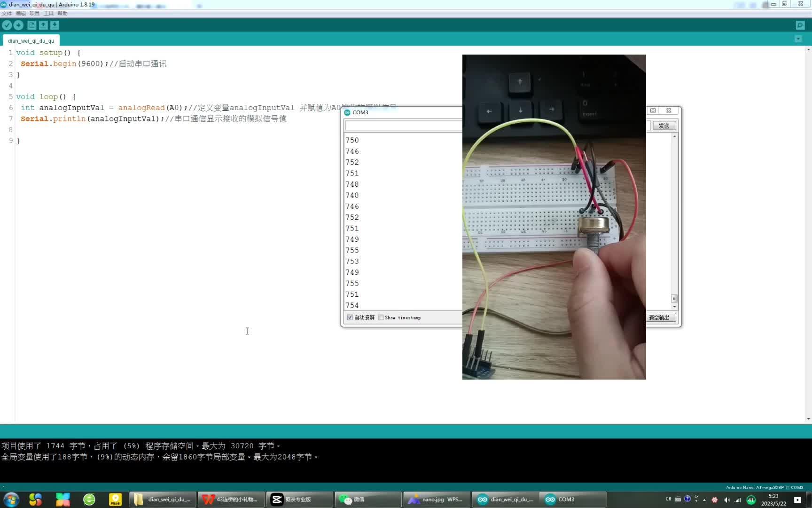Click the network signal icon in tray
812x508 pixels.
738,500
